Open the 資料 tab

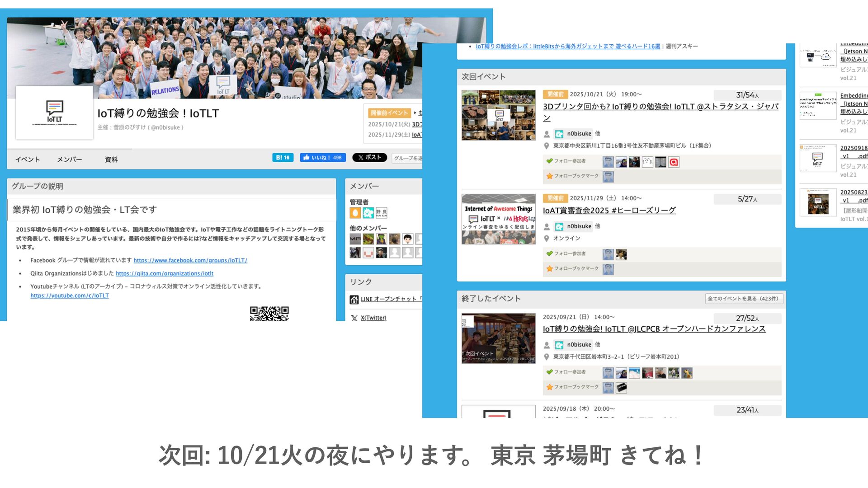pyautogui.click(x=111, y=160)
